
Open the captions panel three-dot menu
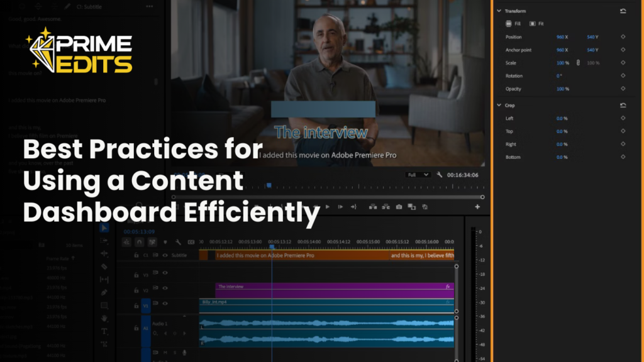[x=149, y=6]
